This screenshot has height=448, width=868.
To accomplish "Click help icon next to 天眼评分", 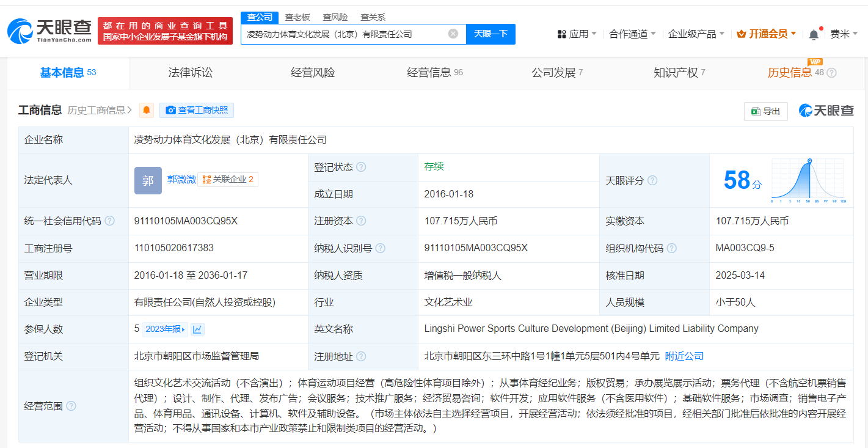I will (x=652, y=180).
